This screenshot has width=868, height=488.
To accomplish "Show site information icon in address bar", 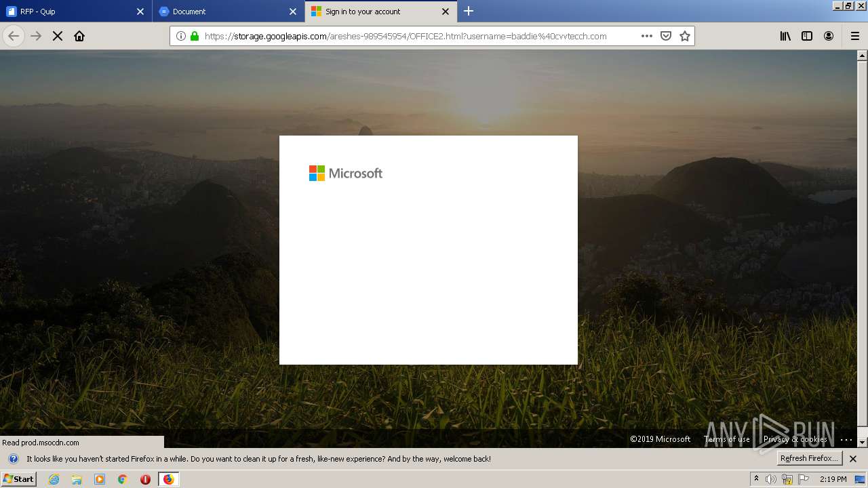I will 181,36.
